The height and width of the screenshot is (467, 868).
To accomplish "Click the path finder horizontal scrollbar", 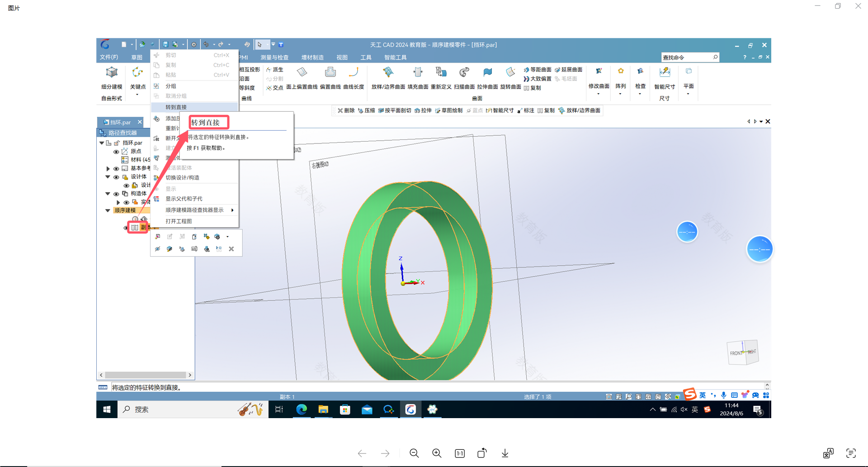I will point(146,375).
